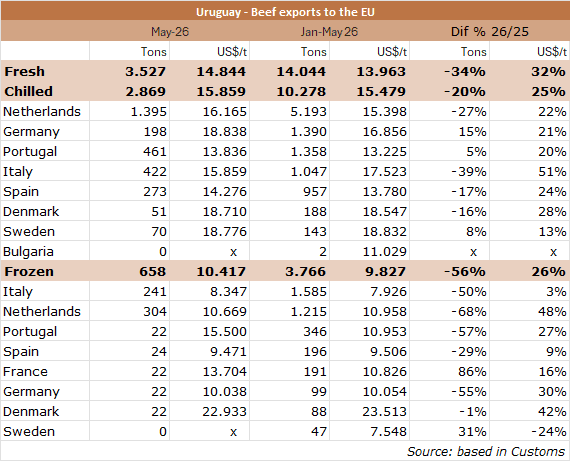This screenshot has width=570, height=461.
Task: Click Portugal frozen May price 15.500
Action: tap(225, 331)
